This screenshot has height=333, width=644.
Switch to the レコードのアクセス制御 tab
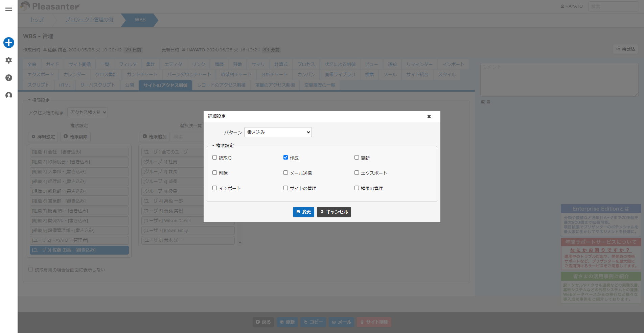point(222,85)
